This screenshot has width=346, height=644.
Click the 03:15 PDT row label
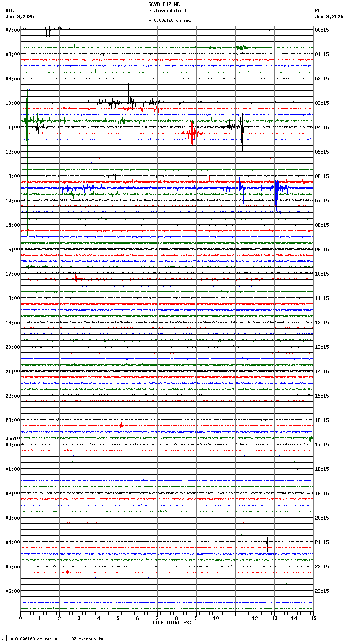tap(322, 103)
